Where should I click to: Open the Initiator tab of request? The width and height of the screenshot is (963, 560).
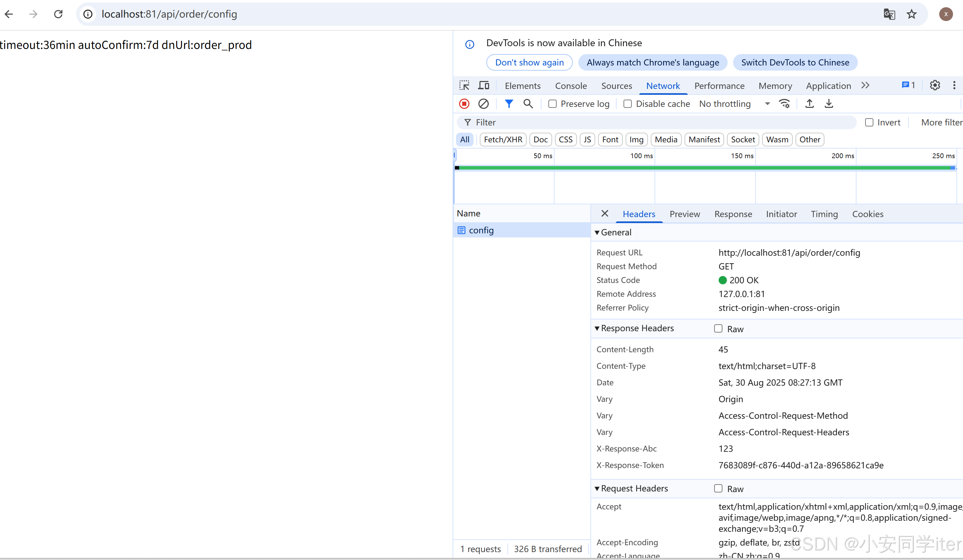pos(781,214)
